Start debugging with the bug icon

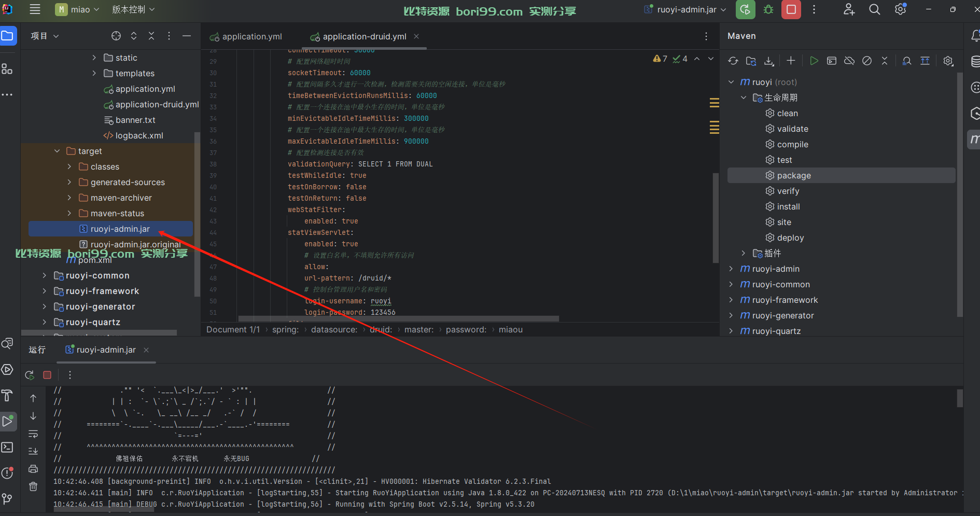(768, 9)
